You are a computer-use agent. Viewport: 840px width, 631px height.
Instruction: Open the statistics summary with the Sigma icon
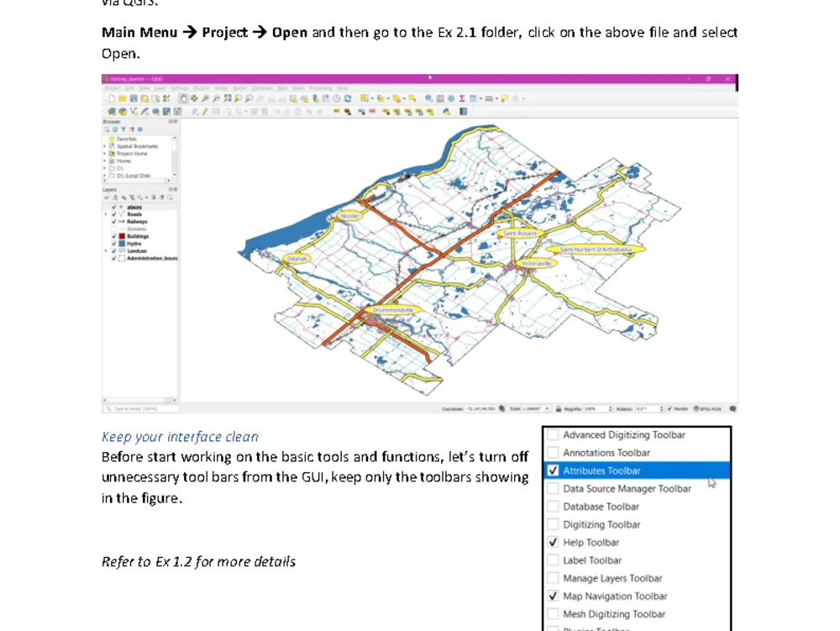coord(461,98)
